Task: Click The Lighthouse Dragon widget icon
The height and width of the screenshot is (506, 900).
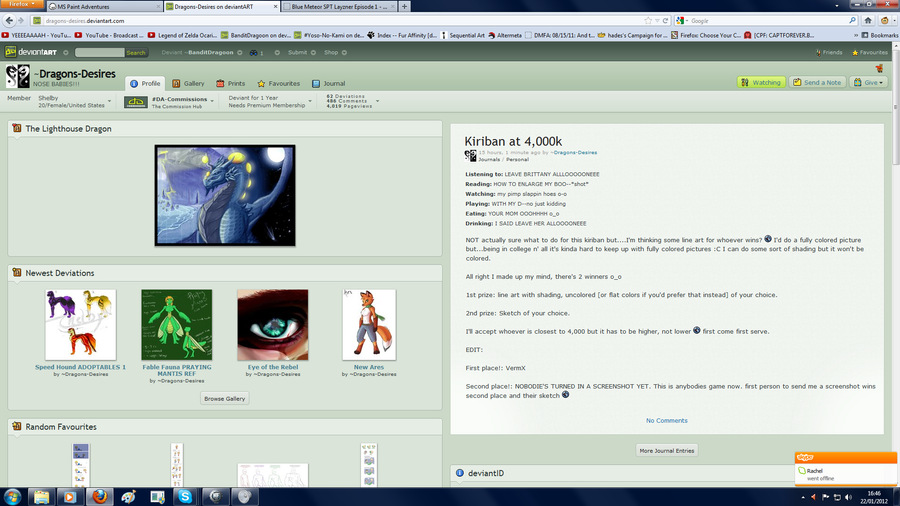Action: (x=17, y=129)
